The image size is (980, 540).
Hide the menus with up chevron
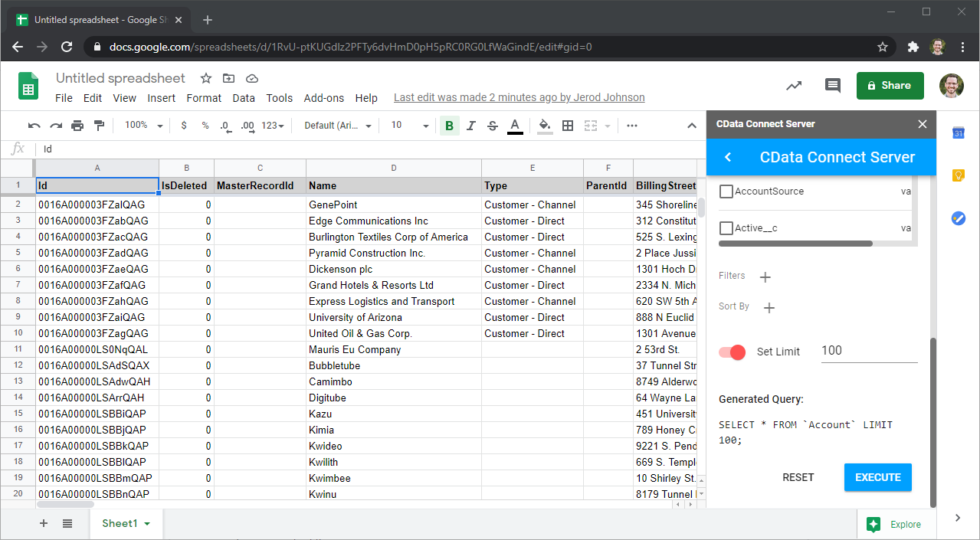click(691, 126)
